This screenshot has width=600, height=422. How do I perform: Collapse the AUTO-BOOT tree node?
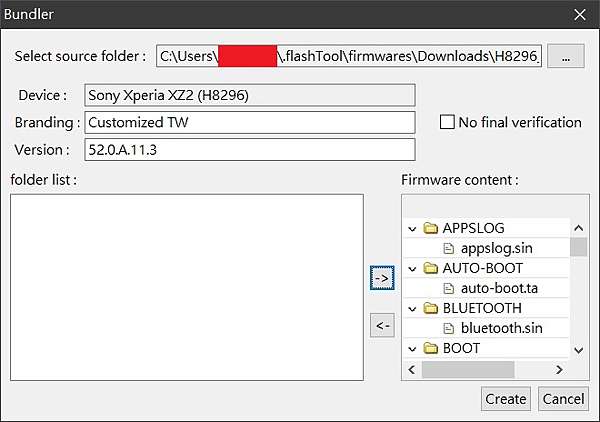412,269
